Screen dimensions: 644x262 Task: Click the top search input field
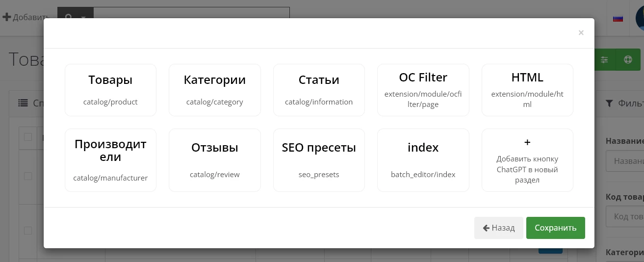pyautogui.click(x=191, y=18)
